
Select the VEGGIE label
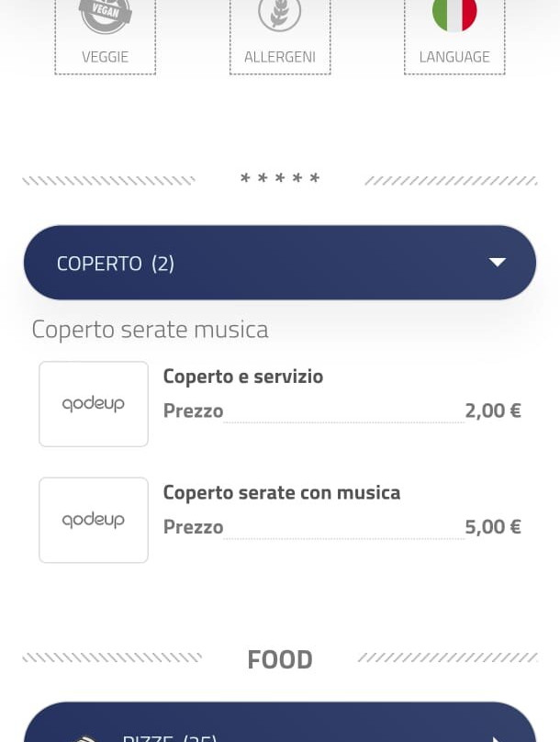tap(105, 57)
